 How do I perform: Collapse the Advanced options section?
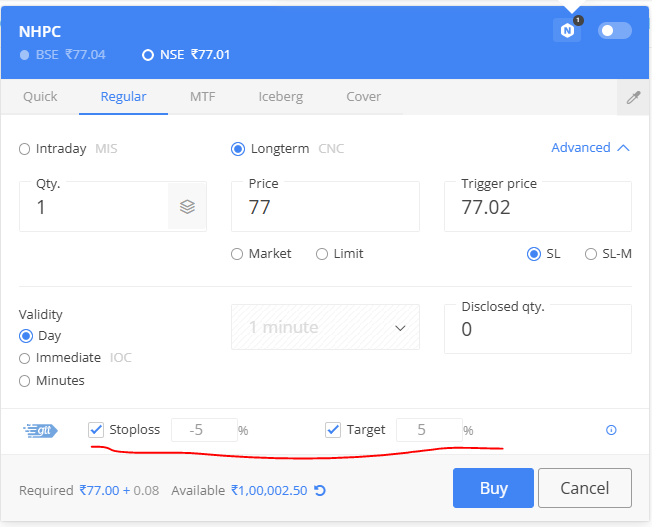coord(590,148)
